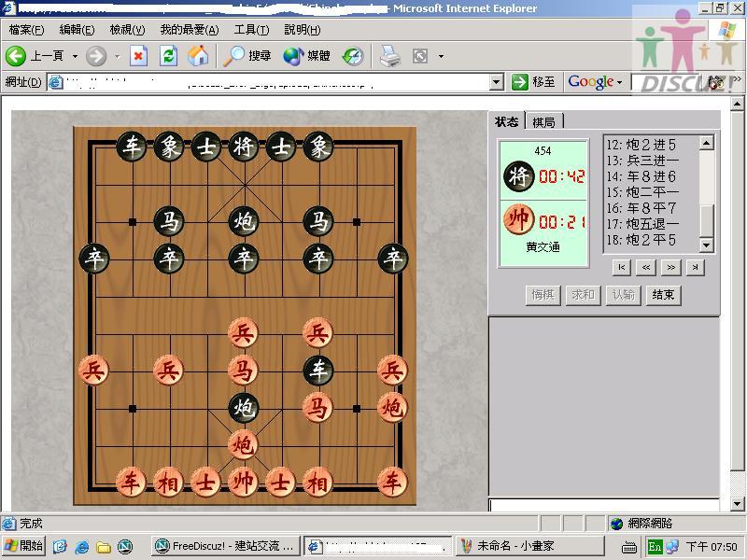Open the 開始 Start button
Viewport: 747px width, 560px height.
pyautogui.click(x=23, y=546)
